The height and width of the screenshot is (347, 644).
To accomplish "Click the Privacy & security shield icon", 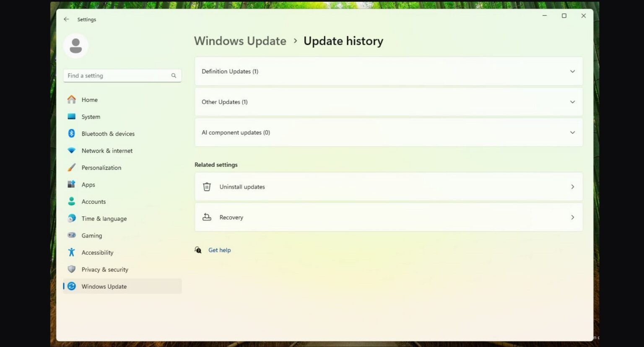I will point(72,269).
